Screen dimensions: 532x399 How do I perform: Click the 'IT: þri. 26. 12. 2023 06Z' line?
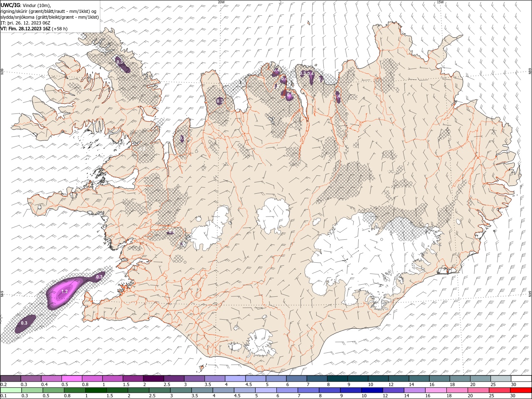(25, 23)
